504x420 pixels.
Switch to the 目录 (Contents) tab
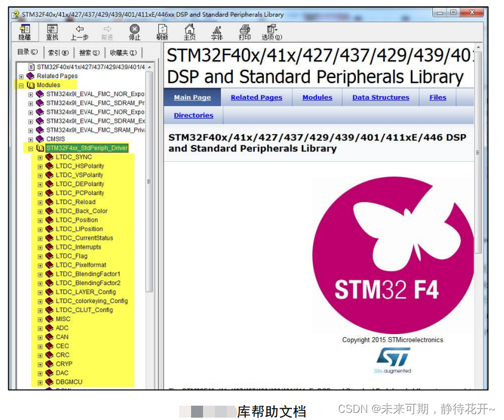click(27, 52)
